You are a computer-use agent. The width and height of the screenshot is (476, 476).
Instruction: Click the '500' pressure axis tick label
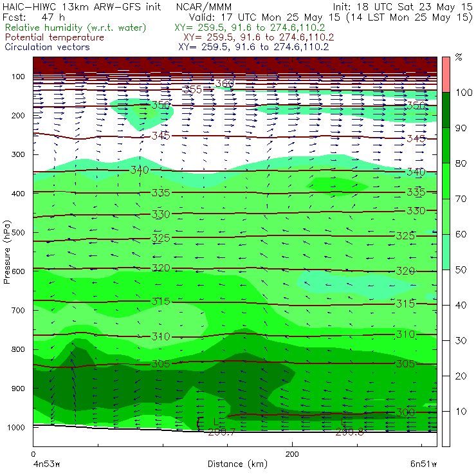(x=18, y=233)
